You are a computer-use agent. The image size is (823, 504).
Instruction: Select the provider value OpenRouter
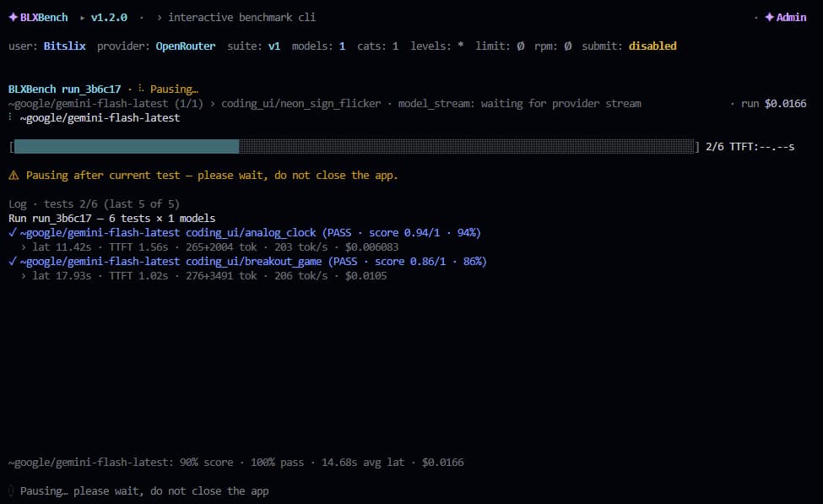pyautogui.click(x=185, y=46)
